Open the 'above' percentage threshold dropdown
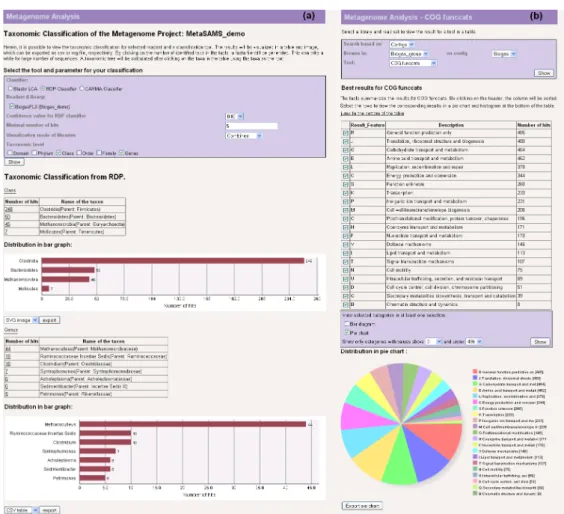 (x=433, y=342)
